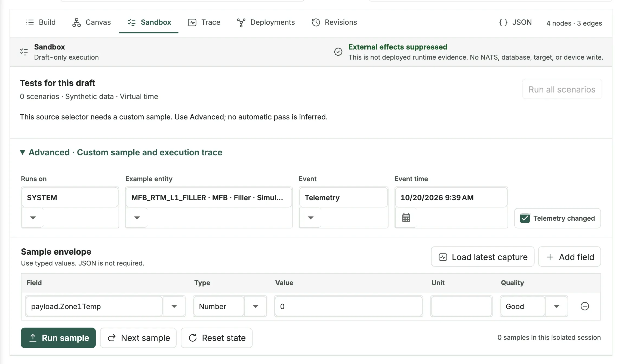
Task: Click the Run sample button
Action: coord(58,338)
